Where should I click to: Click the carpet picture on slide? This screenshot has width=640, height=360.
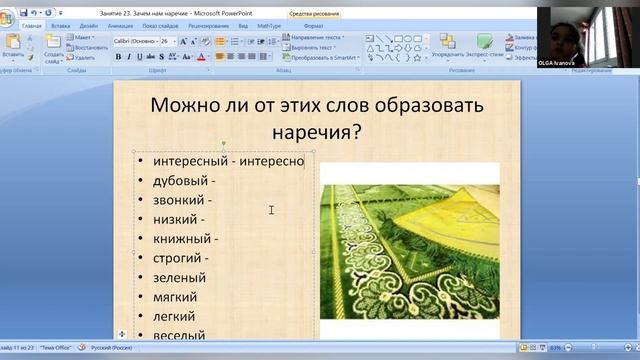coord(409,251)
